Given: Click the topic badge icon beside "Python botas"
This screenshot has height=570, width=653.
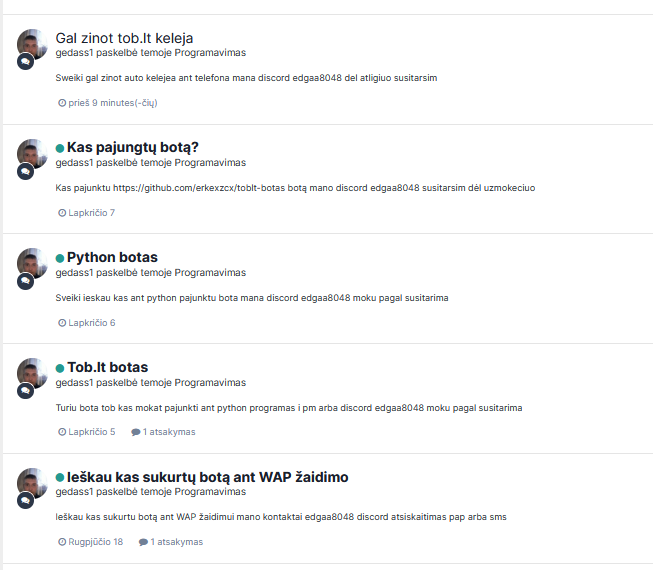Looking at the screenshot, I should click(25, 281).
